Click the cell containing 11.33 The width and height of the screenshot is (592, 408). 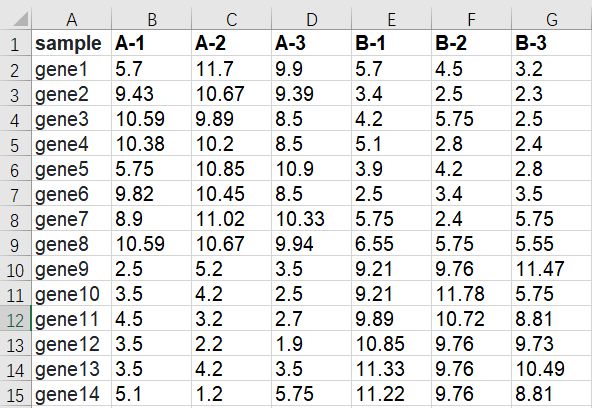point(392,368)
